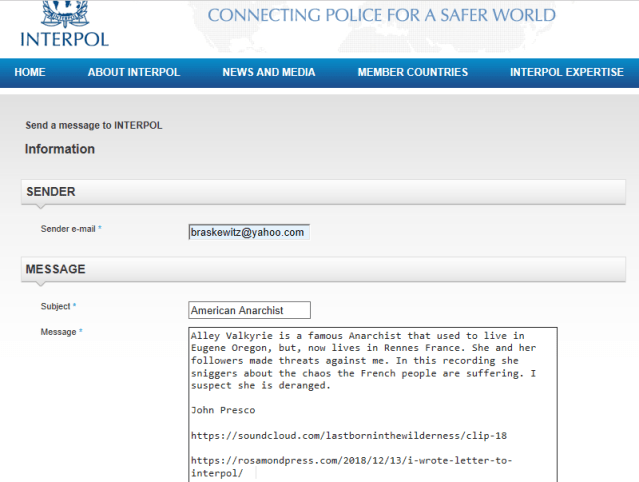Select MEMBER COUNTRIES in navigation bar
The height and width of the screenshot is (482, 639).
[412, 72]
